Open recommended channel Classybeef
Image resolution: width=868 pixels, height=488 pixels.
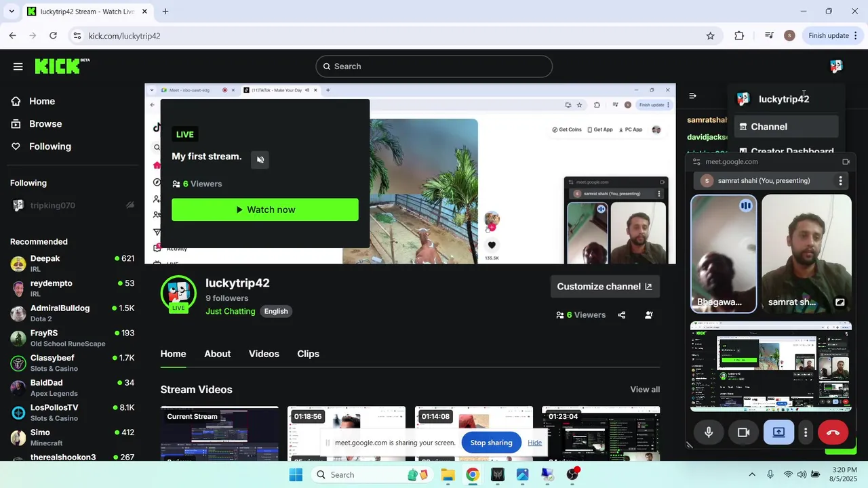coord(73,363)
